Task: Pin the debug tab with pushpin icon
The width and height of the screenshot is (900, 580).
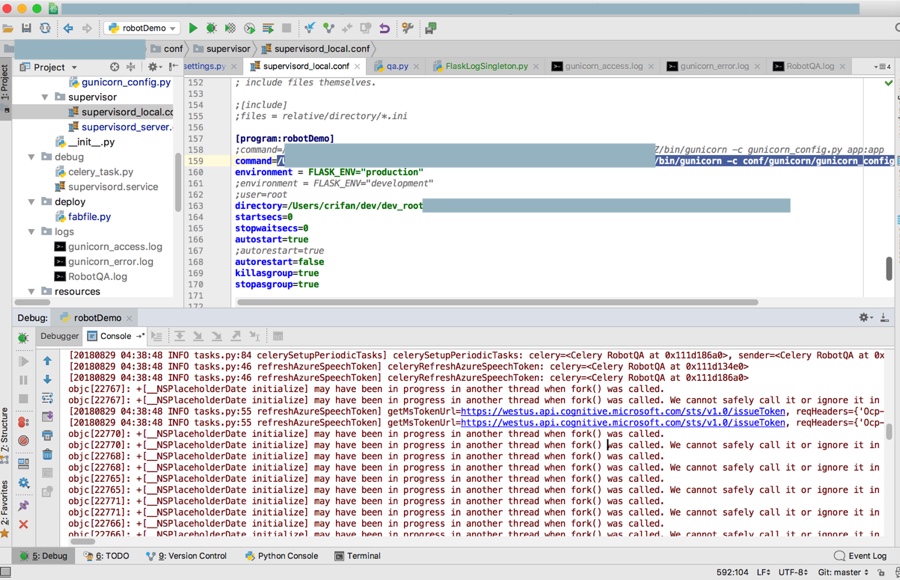Action: (24, 506)
